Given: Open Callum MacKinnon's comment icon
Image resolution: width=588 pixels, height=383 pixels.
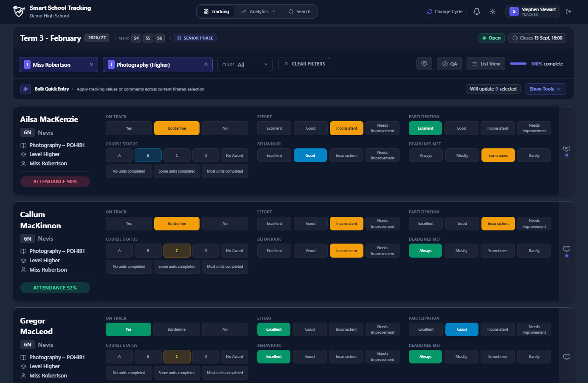Looking at the screenshot, I should tap(566, 249).
